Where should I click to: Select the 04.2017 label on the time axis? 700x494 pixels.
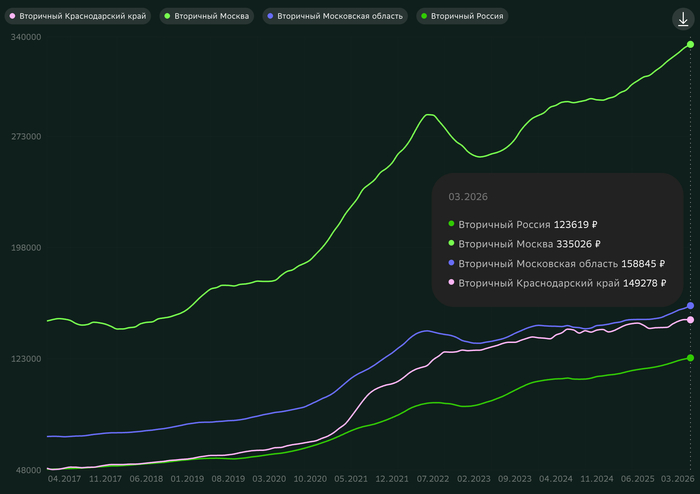64,479
